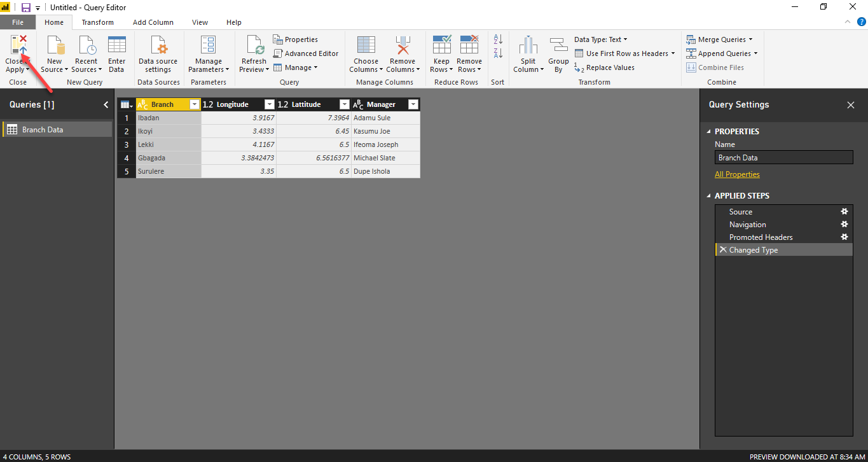Image resolution: width=868 pixels, height=462 pixels.
Task: Click Merge Queries icon
Action: (x=691, y=39)
